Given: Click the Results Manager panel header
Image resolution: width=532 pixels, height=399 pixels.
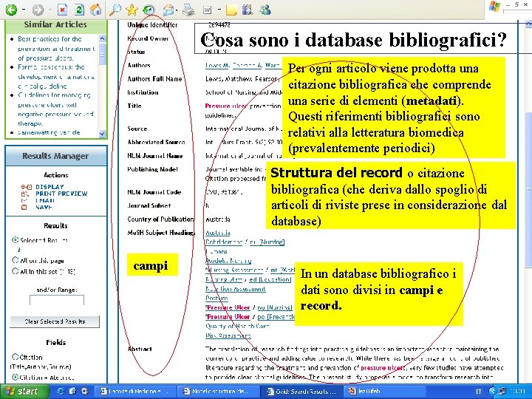Looking at the screenshot, I should tap(56, 156).
